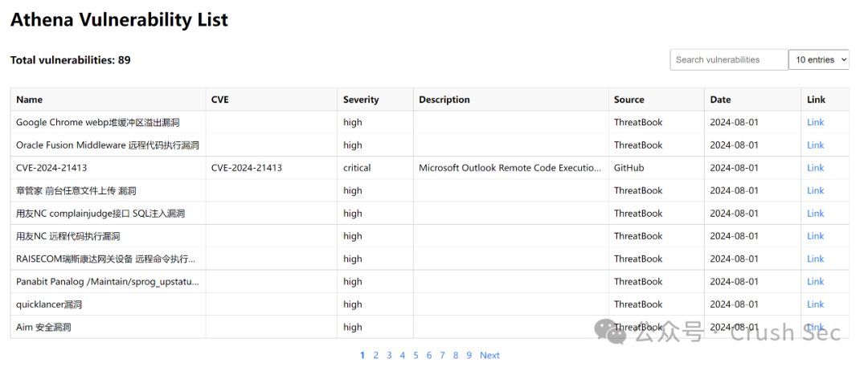This screenshot has height=367, width=868.
Task: Click the CVE column header
Action: tap(272, 100)
